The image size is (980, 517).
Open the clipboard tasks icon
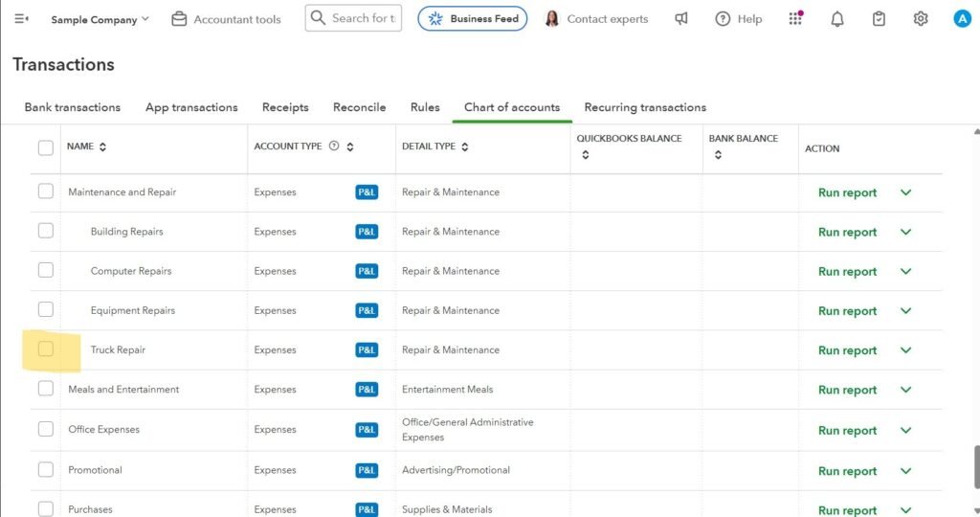(x=879, y=19)
